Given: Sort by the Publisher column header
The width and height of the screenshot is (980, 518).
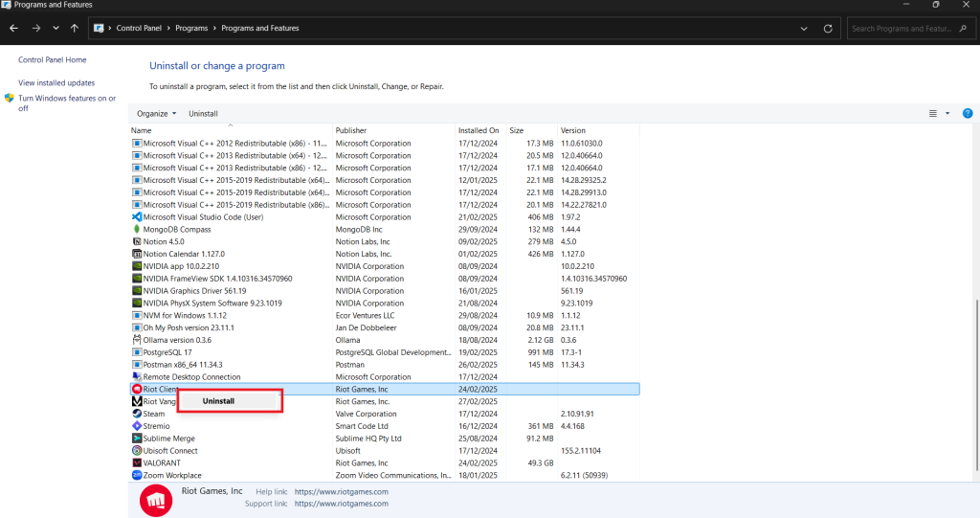Looking at the screenshot, I should [x=393, y=130].
